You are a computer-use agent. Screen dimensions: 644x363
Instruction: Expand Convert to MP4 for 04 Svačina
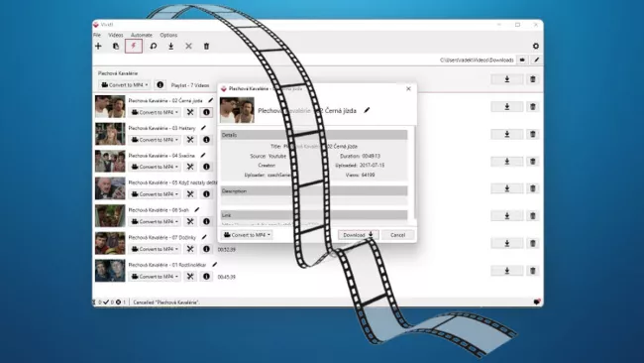pyautogui.click(x=155, y=167)
